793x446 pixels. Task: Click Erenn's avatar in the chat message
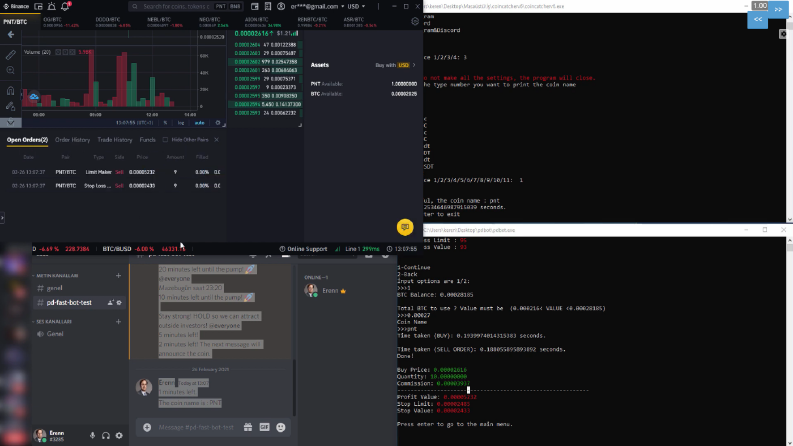[x=144, y=387]
